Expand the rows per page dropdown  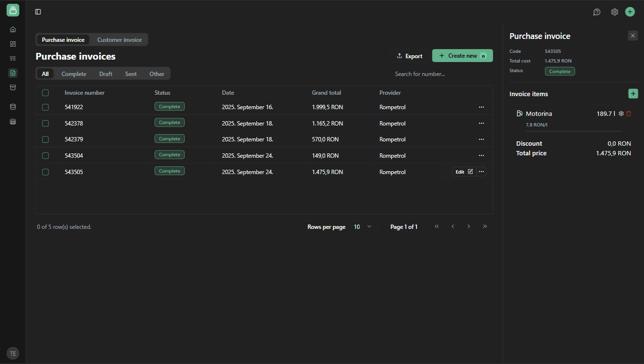pos(363,226)
